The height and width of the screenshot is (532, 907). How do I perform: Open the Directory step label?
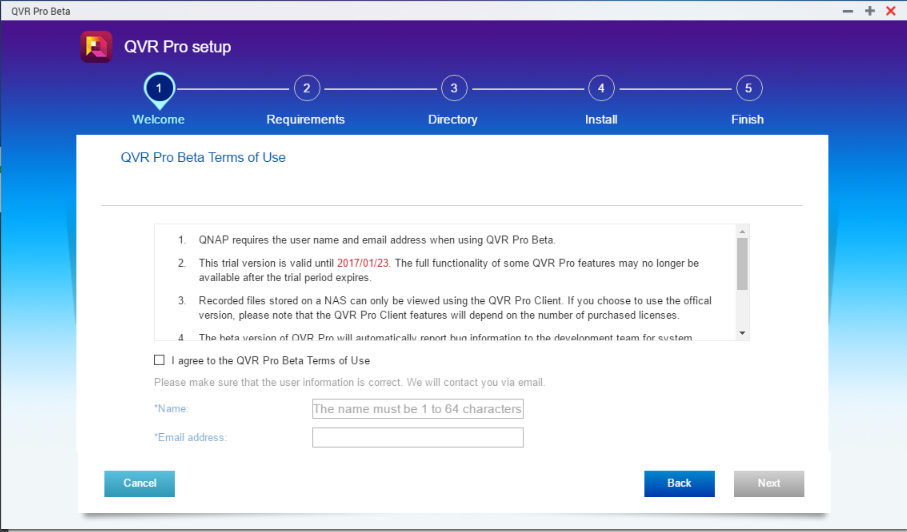452,120
